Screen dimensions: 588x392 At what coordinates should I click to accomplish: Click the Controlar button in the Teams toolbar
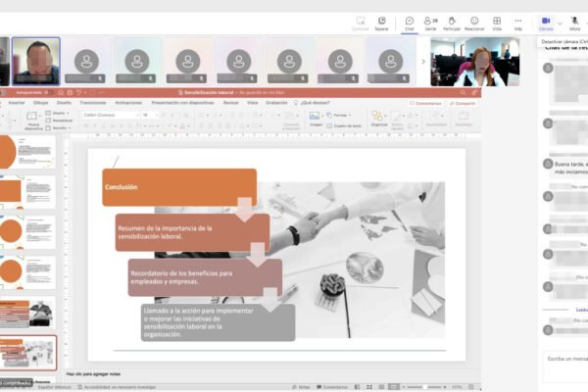360,24
